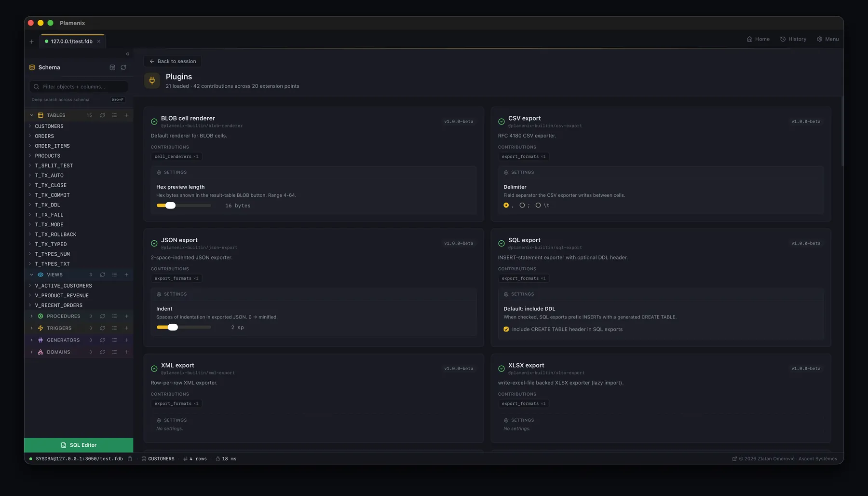Image resolution: width=868 pixels, height=496 pixels.
Task: Switch to the 127.0.0.1/test.fdb tab
Action: point(71,41)
